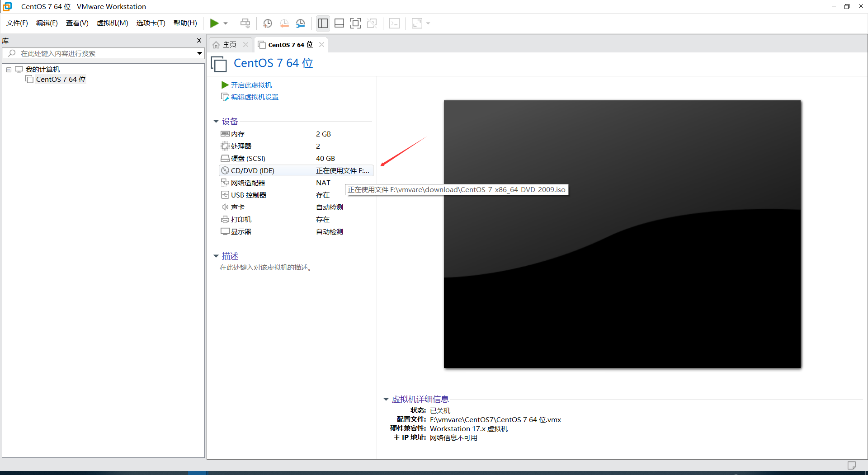868x475 pixels.
Task: Click the 声卡 device row
Action: pyautogui.click(x=296, y=207)
